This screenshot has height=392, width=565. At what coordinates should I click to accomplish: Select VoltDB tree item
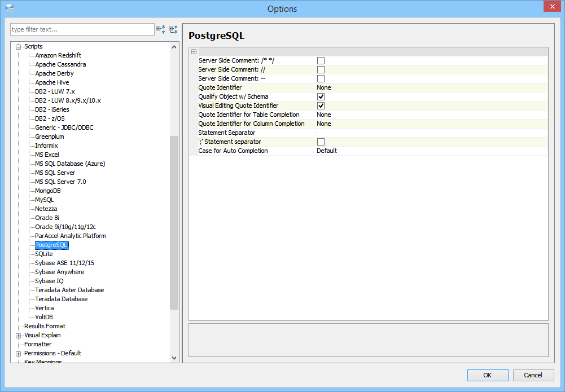click(44, 317)
